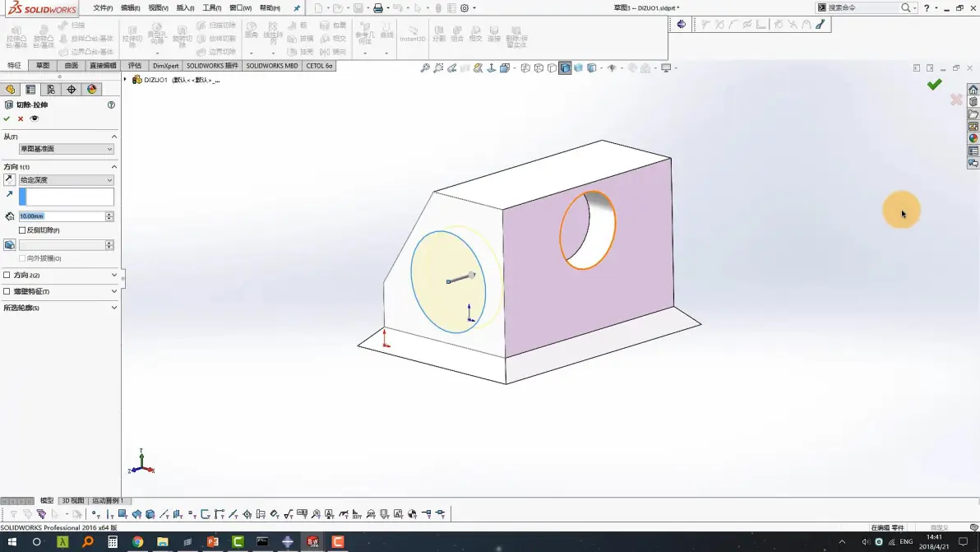Cancel the feature with red X in panel
This screenshot has width=980, height=552.
pyautogui.click(x=21, y=118)
